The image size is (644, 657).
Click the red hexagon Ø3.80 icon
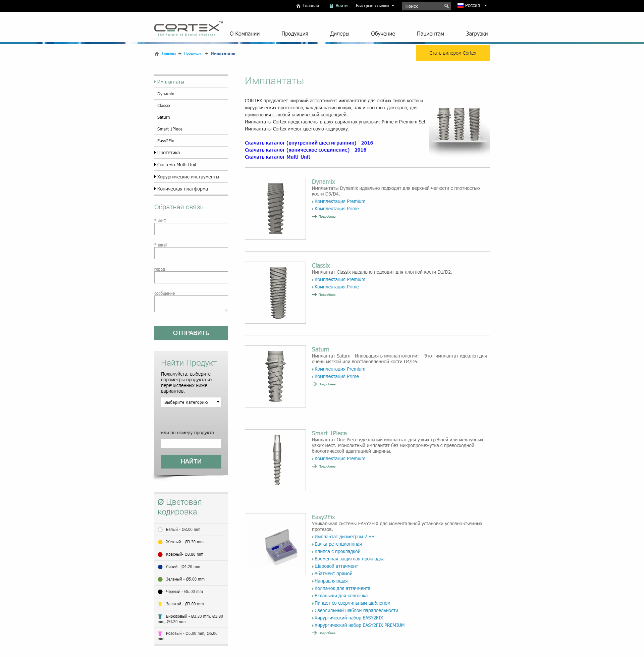point(160,555)
